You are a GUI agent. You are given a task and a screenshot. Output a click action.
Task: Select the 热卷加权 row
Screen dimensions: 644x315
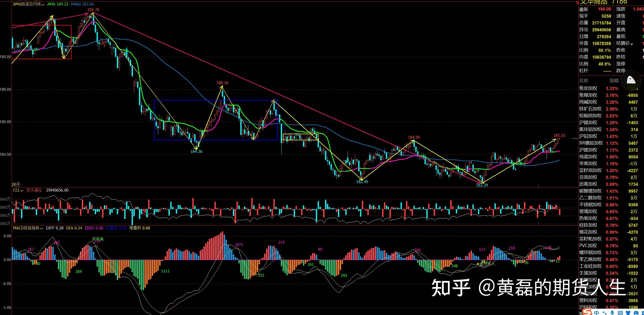coord(608,218)
